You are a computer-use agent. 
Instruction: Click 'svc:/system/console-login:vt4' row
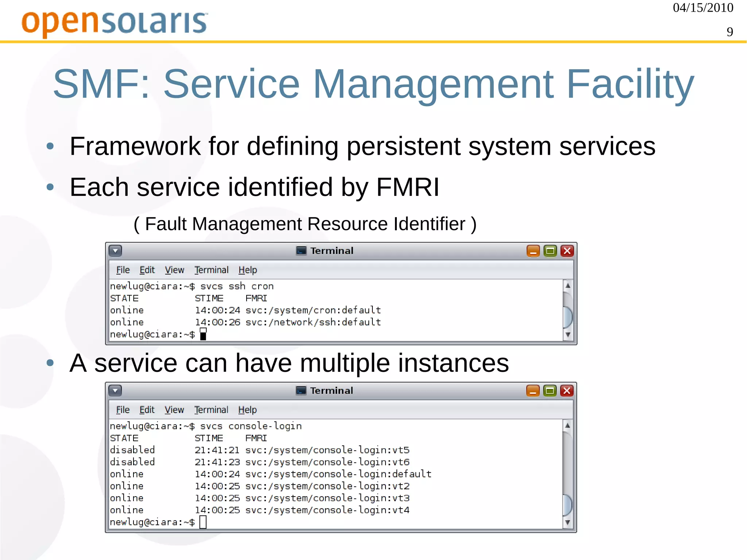point(260,510)
